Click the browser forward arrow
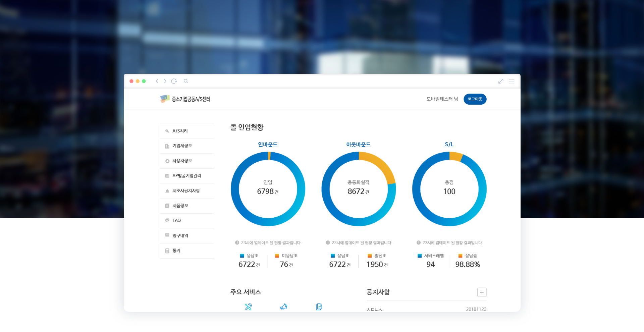 click(165, 81)
